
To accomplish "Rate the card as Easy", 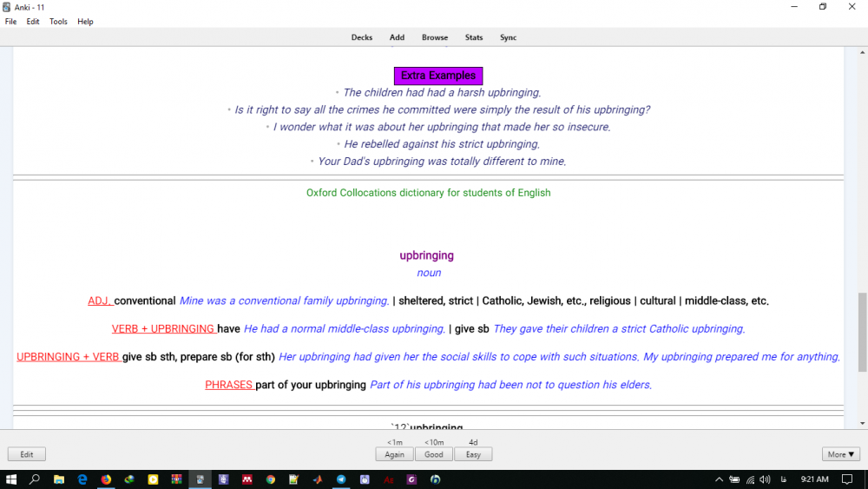I will 473,454.
